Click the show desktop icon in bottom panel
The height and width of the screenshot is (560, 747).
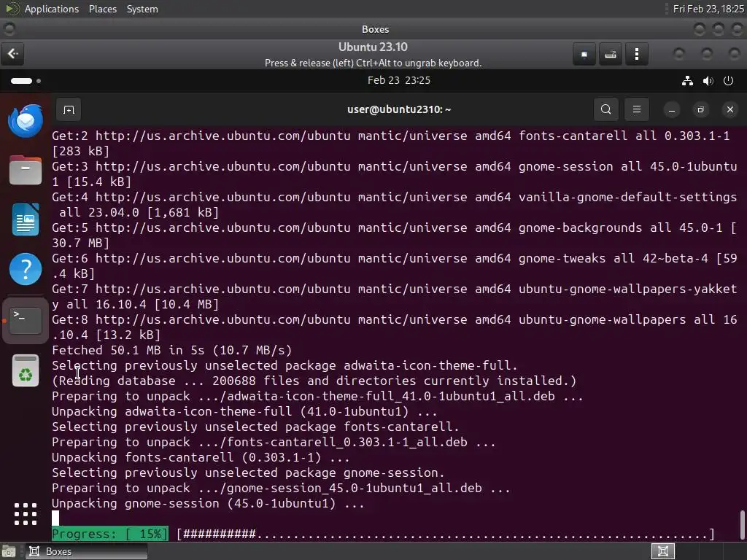(x=9, y=551)
